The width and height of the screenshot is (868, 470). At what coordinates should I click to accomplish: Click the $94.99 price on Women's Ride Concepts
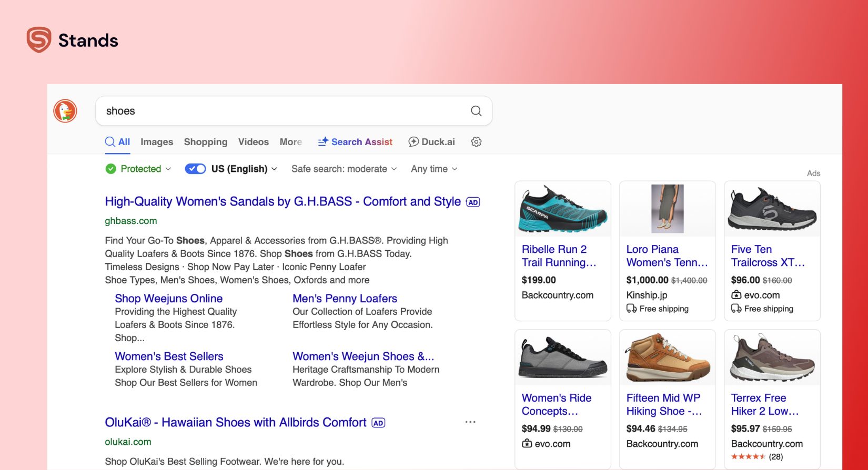click(x=536, y=429)
